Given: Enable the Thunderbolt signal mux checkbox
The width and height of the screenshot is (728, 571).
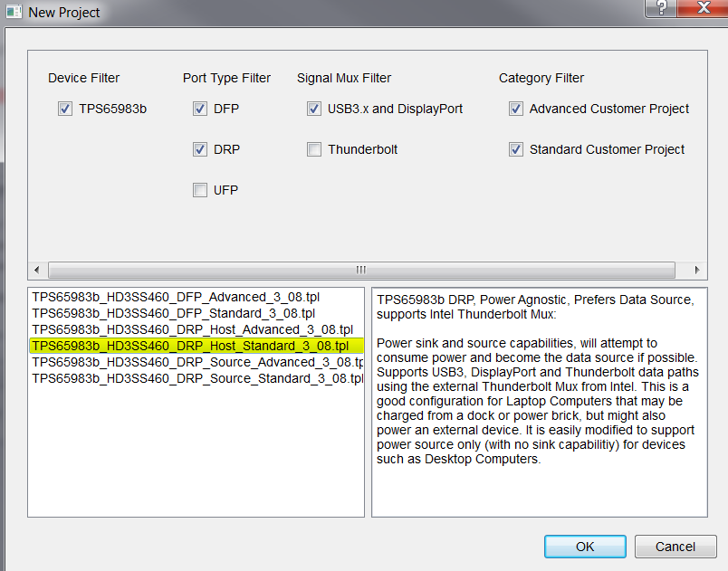Looking at the screenshot, I should tap(314, 149).
